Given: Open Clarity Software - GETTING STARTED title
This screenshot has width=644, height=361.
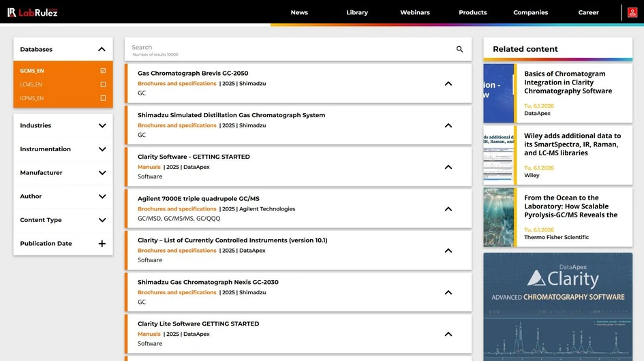Looking at the screenshot, I should pos(194,157).
